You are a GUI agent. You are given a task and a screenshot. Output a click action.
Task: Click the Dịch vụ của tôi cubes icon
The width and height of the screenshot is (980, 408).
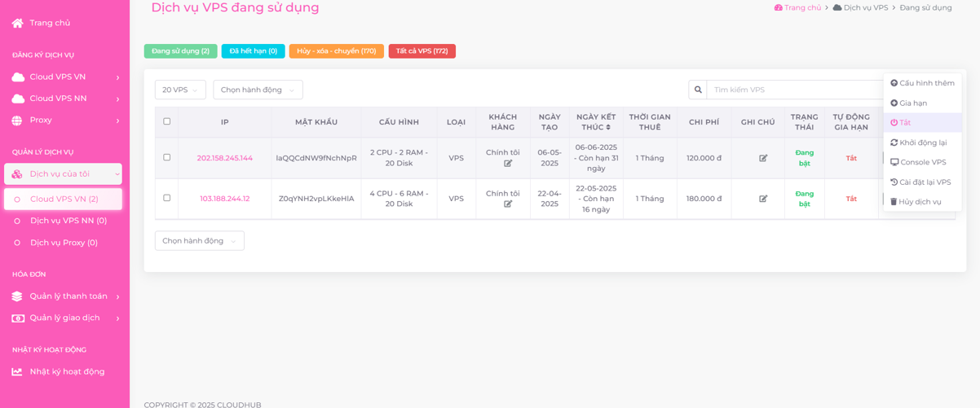pyautogui.click(x=17, y=174)
